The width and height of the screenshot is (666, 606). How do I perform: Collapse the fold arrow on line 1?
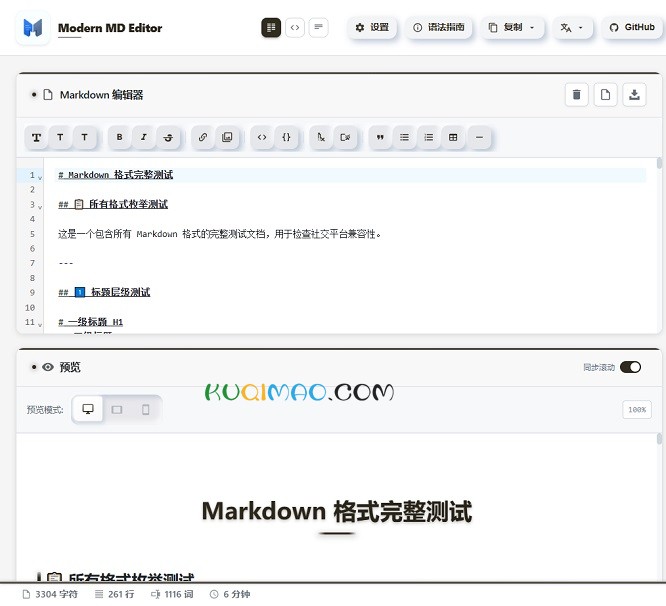[40, 177]
